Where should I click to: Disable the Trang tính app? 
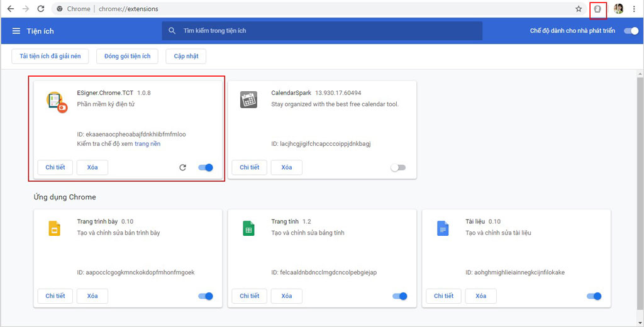tap(399, 296)
